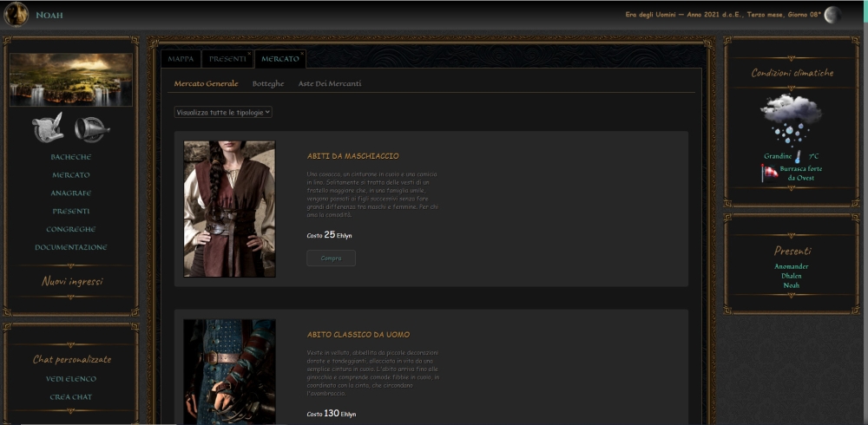Image resolution: width=868 pixels, height=425 pixels.
Task: Click the thermometer temperature icon
Action: [x=798, y=156]
